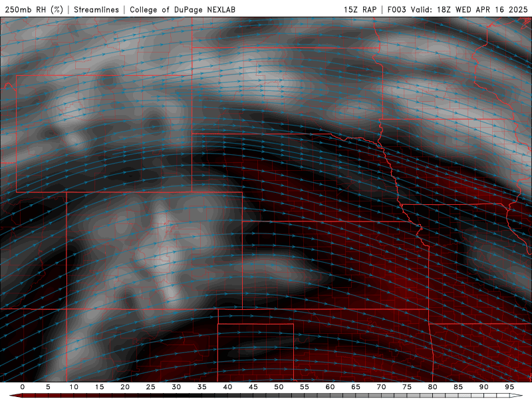Click the colorbar label "0"
This screenshot has height=399, width=532.
(23, 387)
